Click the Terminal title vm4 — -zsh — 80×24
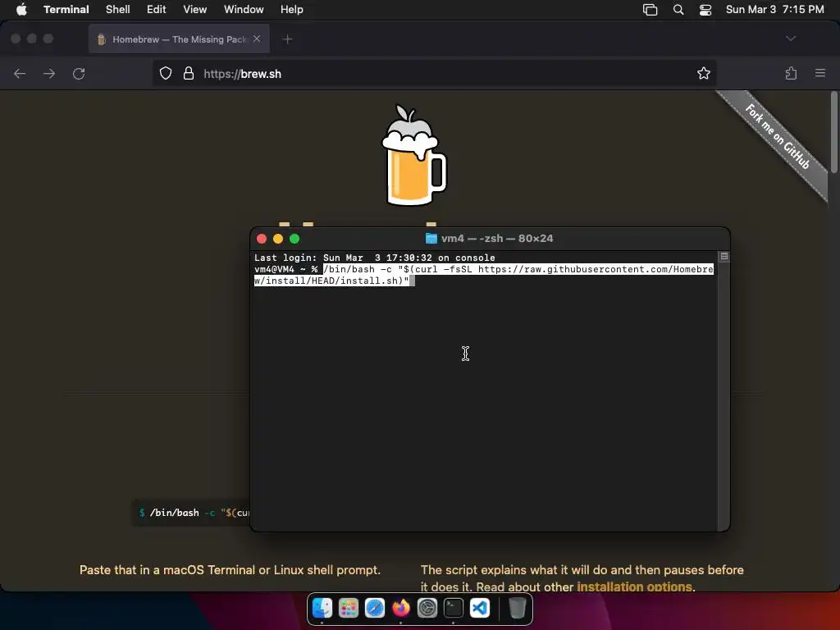This screenshot has height=630, width=840. 497,239
